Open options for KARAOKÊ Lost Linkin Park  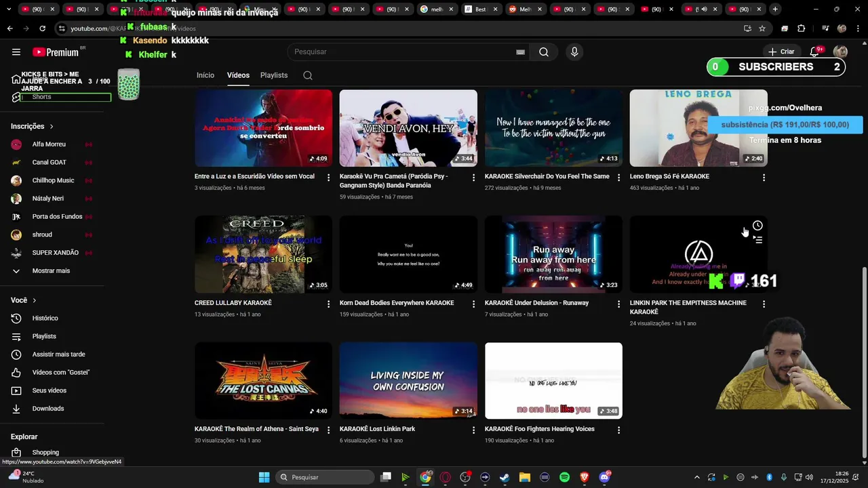(x=473, y=430)
